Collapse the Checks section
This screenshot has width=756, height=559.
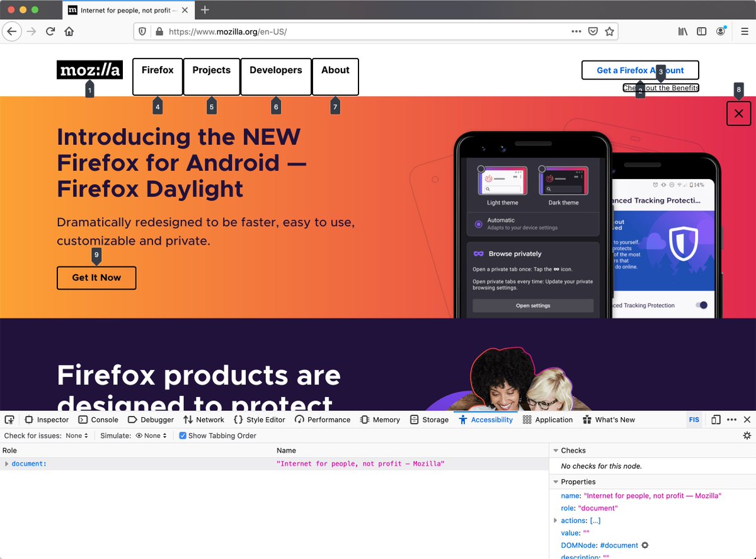(556, 451)
